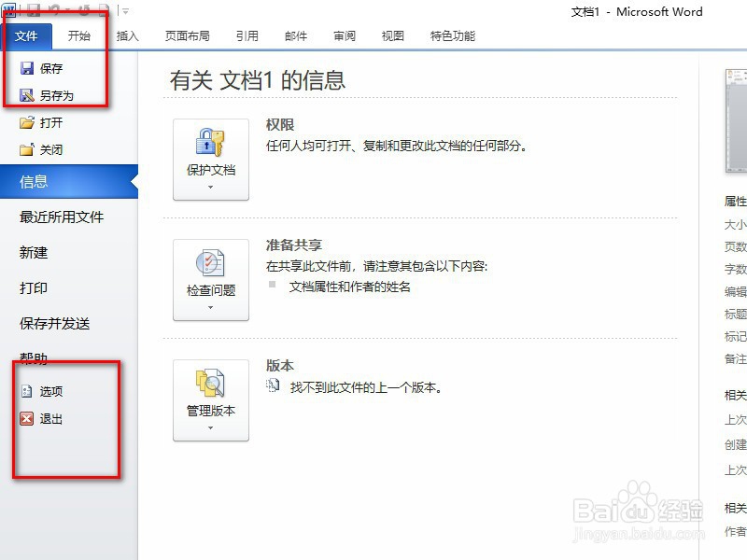Click the Manage Versions magnifier icon
Screen dimensions: 747x560
(210, 383)
